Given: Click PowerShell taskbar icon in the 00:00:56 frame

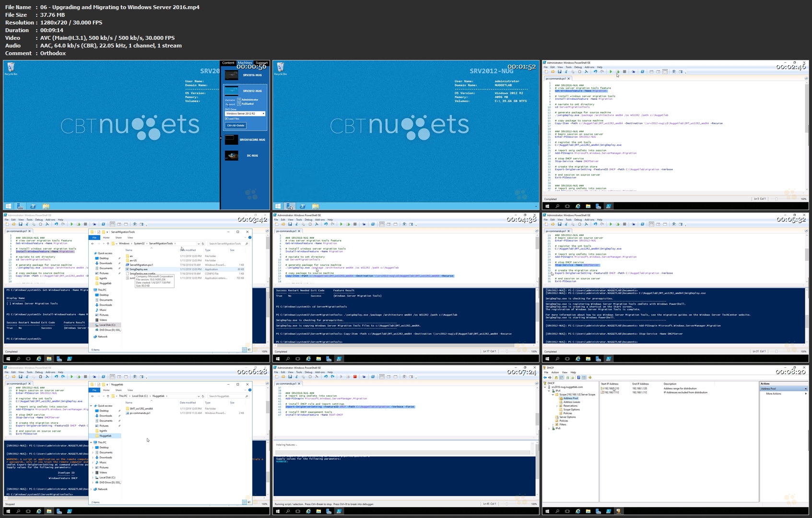Looking at the screenshot, I should [x=33, y=206].
